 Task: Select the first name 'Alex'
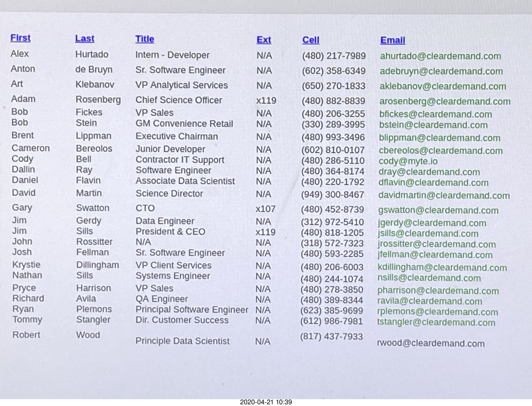[x=20, y=54]
